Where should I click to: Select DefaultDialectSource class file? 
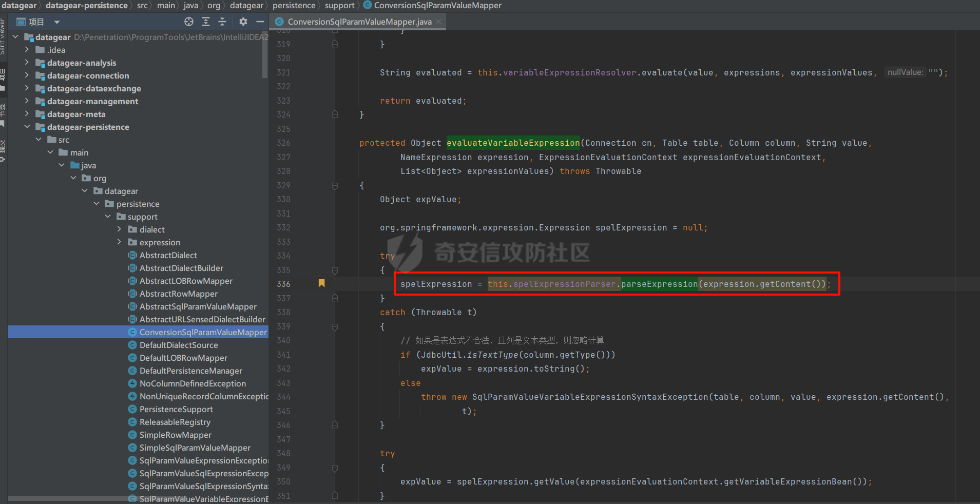(x=179, y=345)
